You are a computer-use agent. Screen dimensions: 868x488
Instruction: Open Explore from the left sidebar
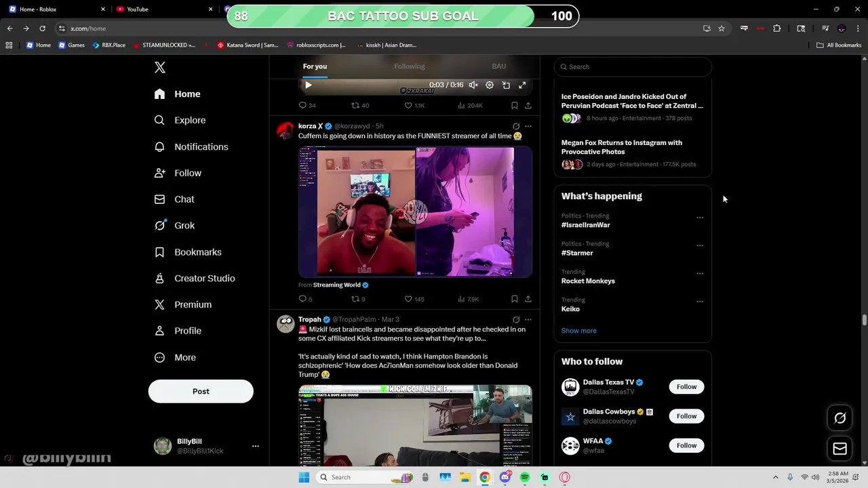pyautogui.click(x=180, y=120)
